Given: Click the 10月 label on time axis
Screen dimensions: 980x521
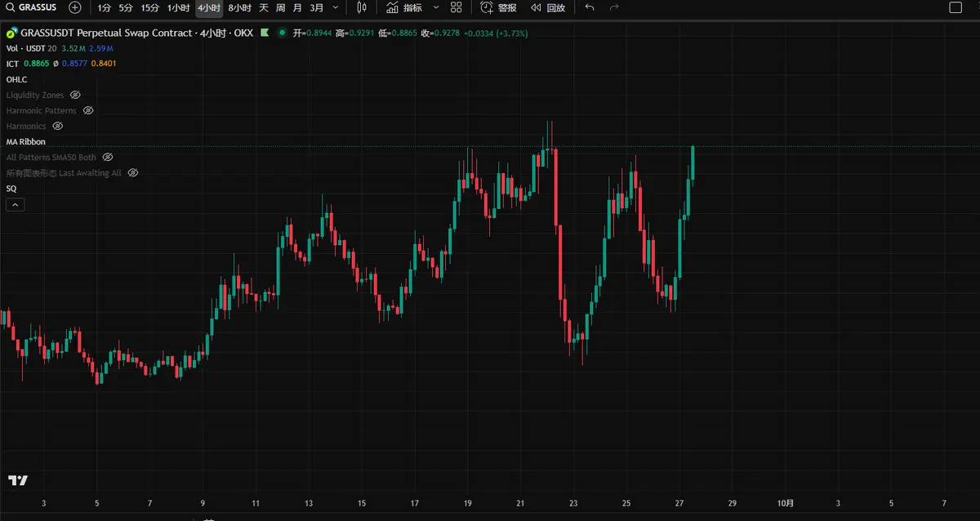Looking at the screenshot, I should [784, 503].
